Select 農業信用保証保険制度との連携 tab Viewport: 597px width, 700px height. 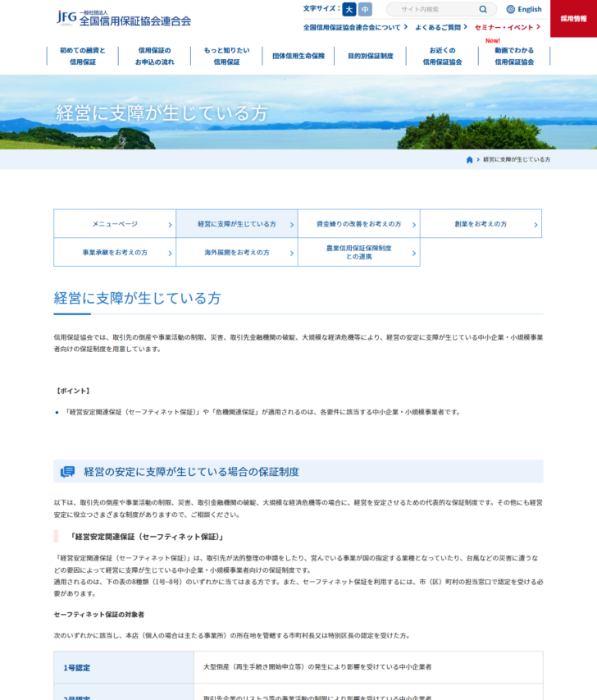click(x=358, y=252)
